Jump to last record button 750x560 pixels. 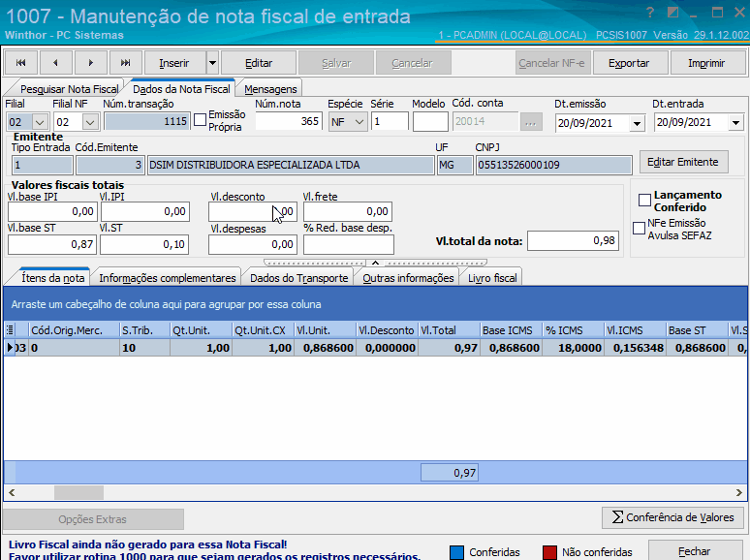coord(125,63)
